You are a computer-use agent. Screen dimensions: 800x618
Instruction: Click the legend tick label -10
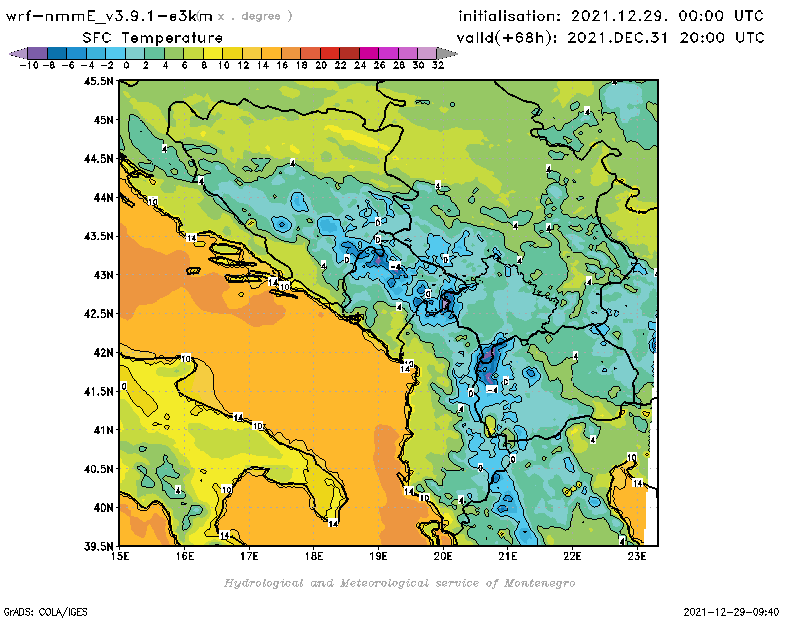point(29,65)
